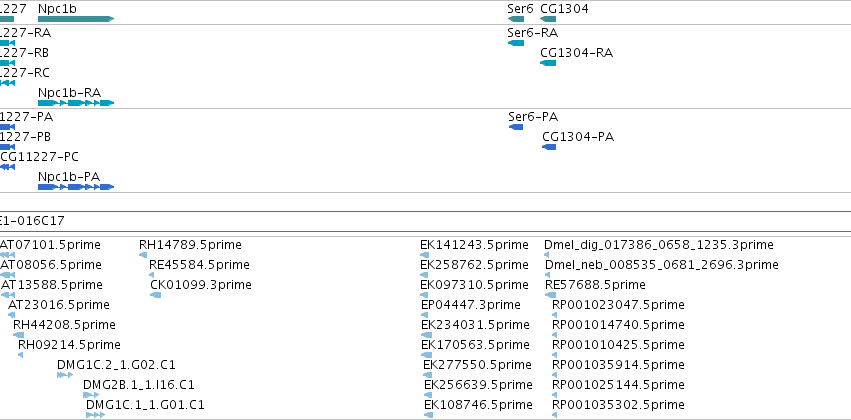This screenshot has width=851, height=420.
Task: Click the DMG2B.1_1.I16.C1 label
Action: [138, 385]
